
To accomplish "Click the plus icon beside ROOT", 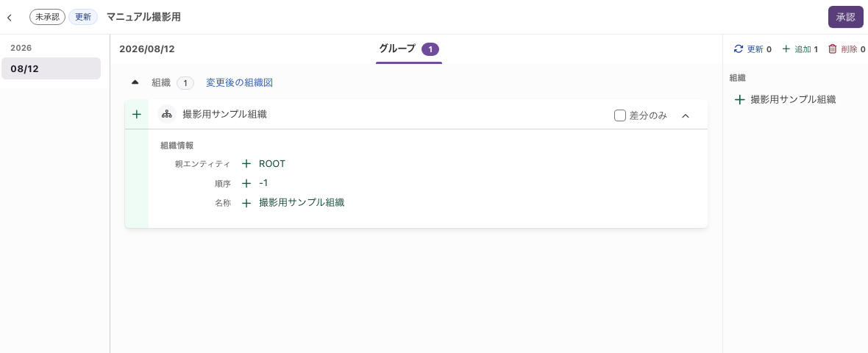I will 246,164.
